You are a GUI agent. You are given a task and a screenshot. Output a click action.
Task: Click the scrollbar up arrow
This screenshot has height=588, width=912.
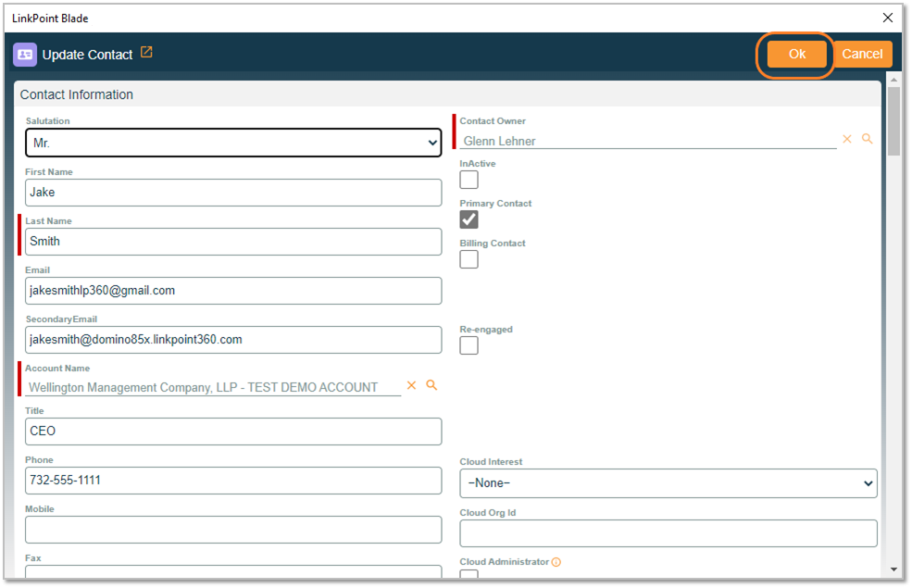coord(894,79)
